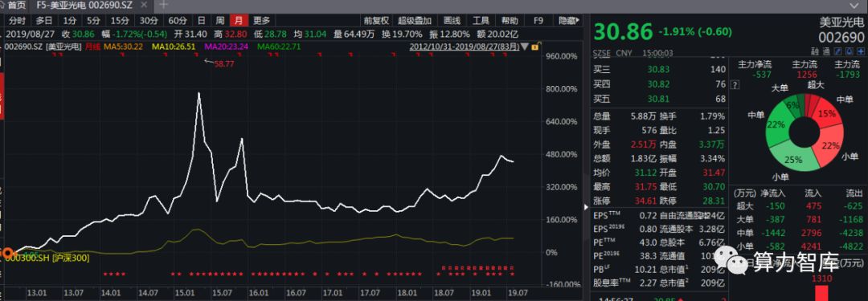868x301 pixels.
Task: Open the 帮助 help menu
Action: tap(510, 21)
